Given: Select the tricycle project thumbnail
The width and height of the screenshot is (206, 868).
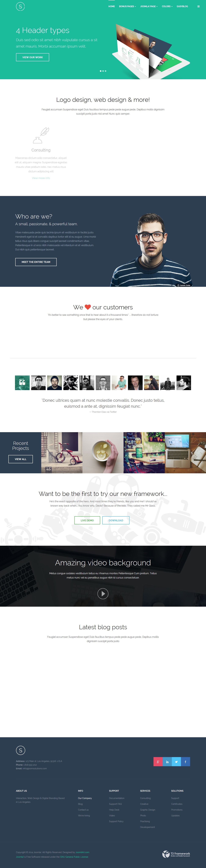Looking at the screenshot, I should (x=62, y=453).
